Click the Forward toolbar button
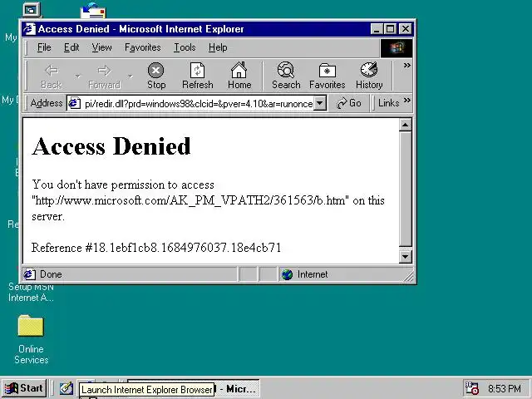The width and height of the screenshot is (532, 399). [x=104, y=76]
